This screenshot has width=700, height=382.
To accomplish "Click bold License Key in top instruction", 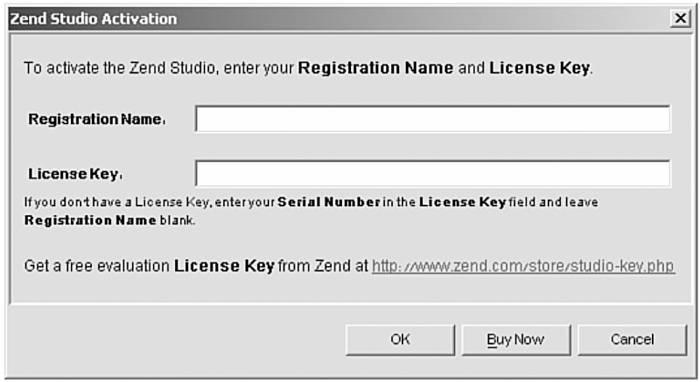I will coord(540,68).
